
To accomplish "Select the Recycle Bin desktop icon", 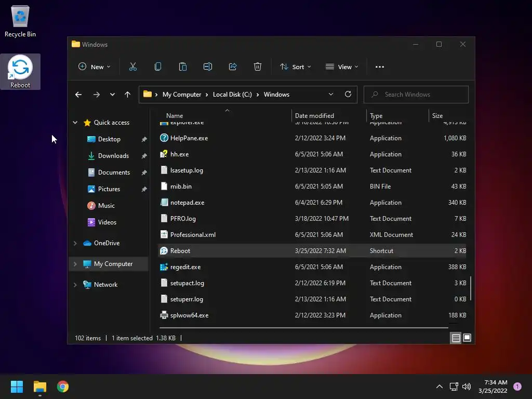I will coord(20,21).
